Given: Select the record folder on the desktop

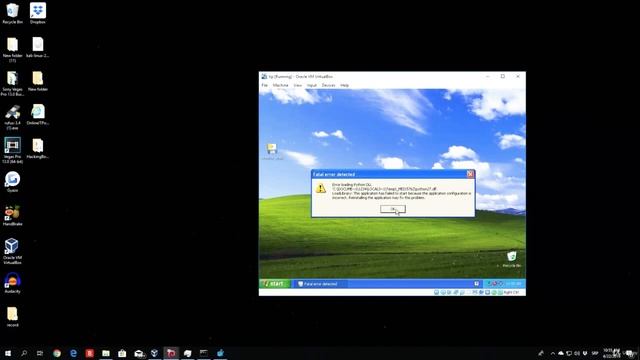Looking at the screenshot, I should [12, 317].
